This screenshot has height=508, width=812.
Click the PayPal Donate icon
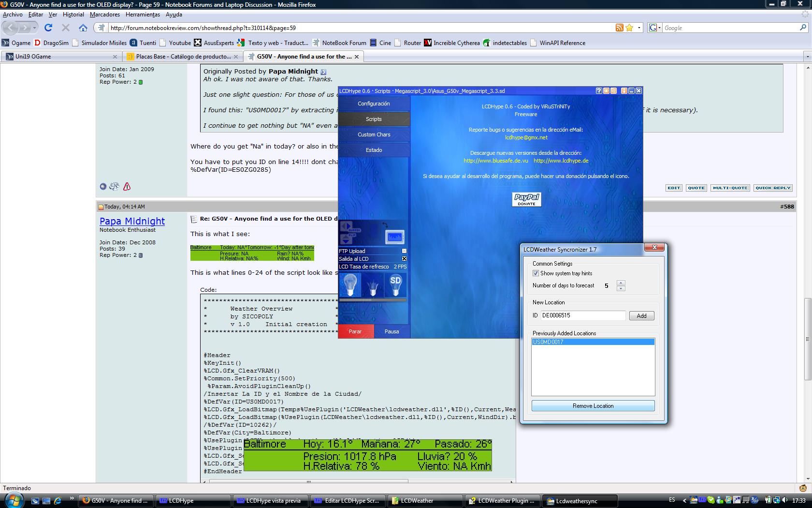[x=526, y=199]
